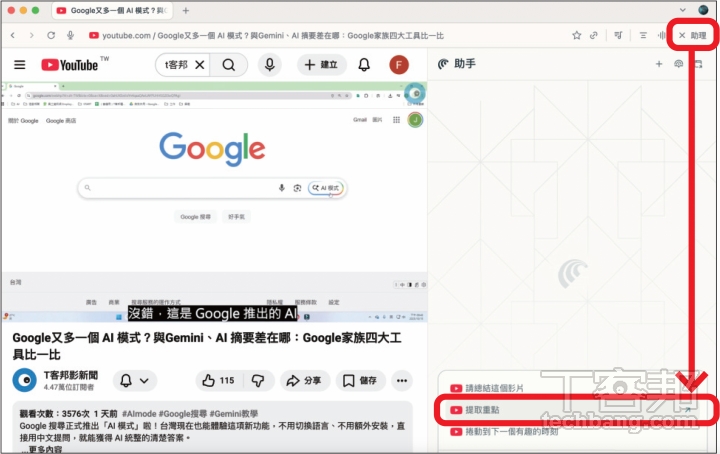Open the browser profile globe icon
This screenshot has height=454, width=720.
(703, 10)
